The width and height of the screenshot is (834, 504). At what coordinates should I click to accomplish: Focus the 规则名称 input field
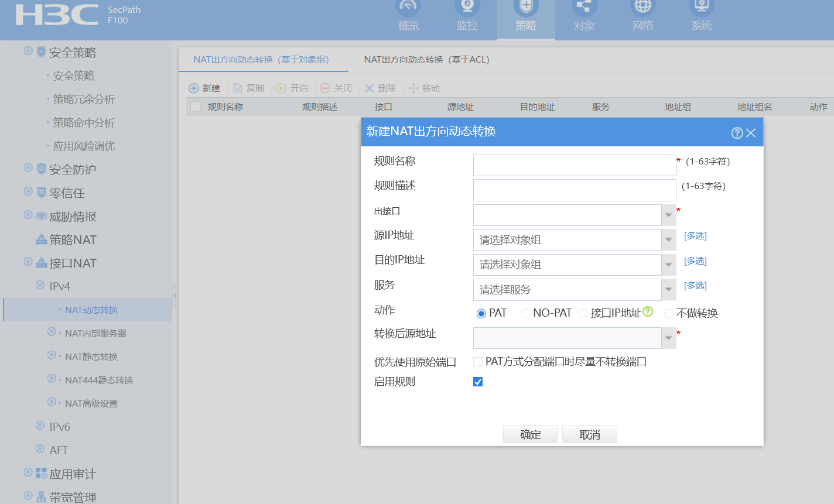575,165
